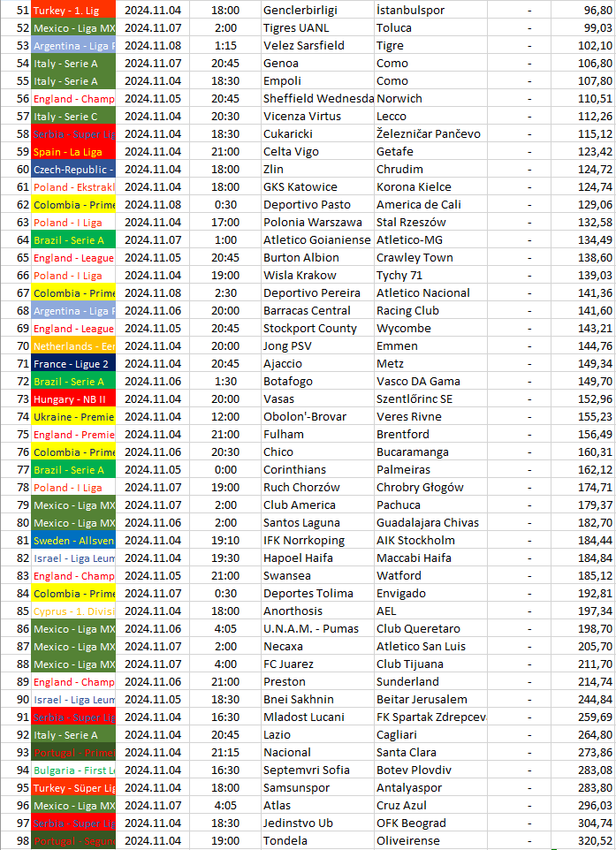Click the Vasco DA Gama cell
Image resolution: width=616 pixels, height=850 pixels.
click(x=430, y=381)
